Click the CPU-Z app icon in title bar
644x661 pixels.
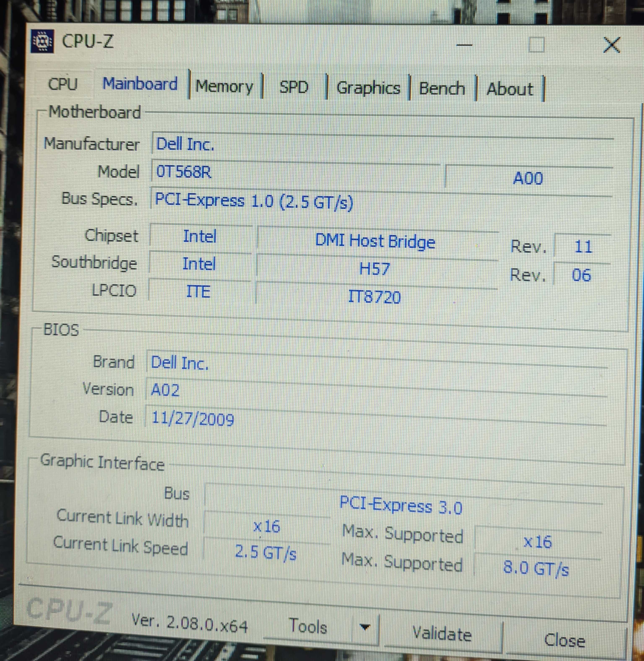tap(42, 41)
